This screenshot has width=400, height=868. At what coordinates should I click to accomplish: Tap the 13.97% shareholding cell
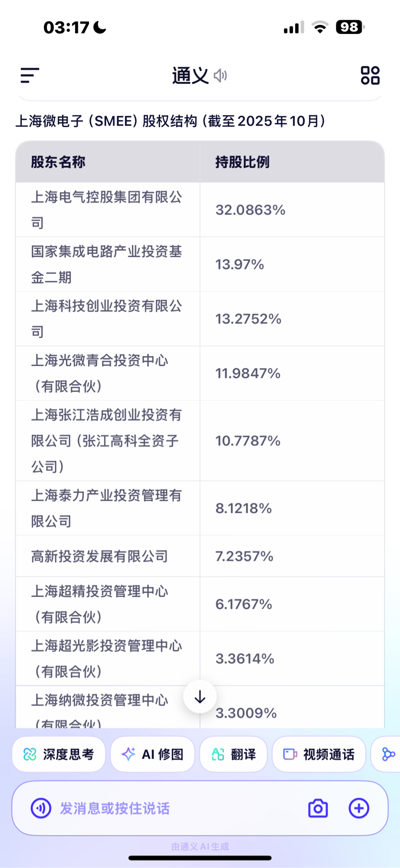pos(240,264)
